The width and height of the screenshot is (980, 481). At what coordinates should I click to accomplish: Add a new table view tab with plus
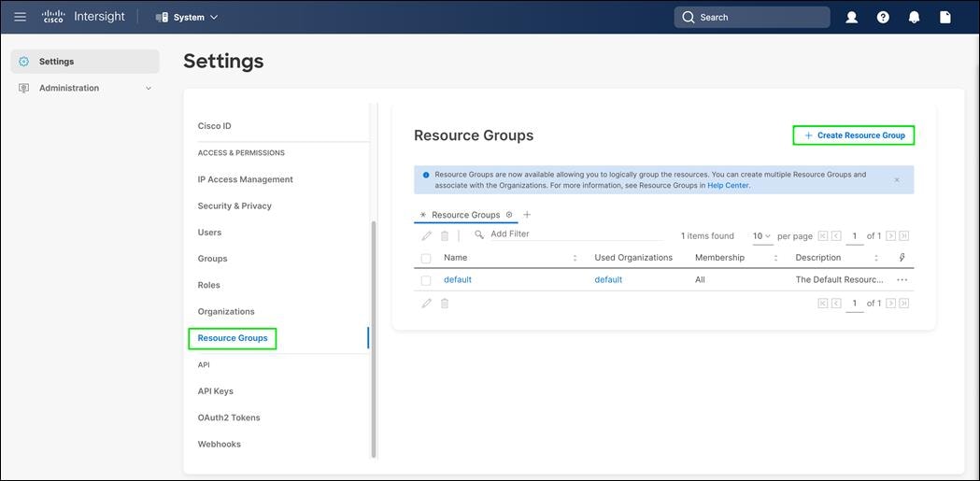point(527,214)
